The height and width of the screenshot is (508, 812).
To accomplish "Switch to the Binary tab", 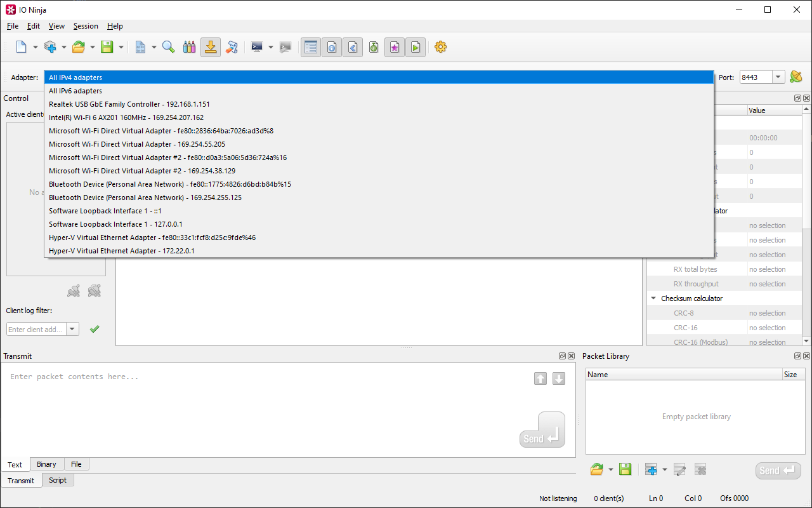I will tap(46, 464).
